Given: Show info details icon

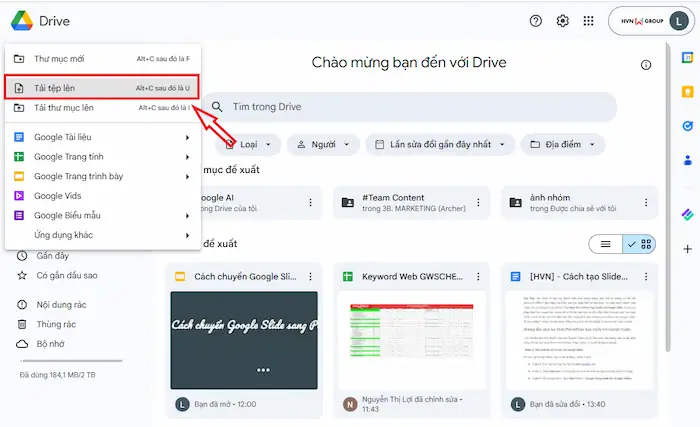Looking at the screenshot, I should [646, 65].
